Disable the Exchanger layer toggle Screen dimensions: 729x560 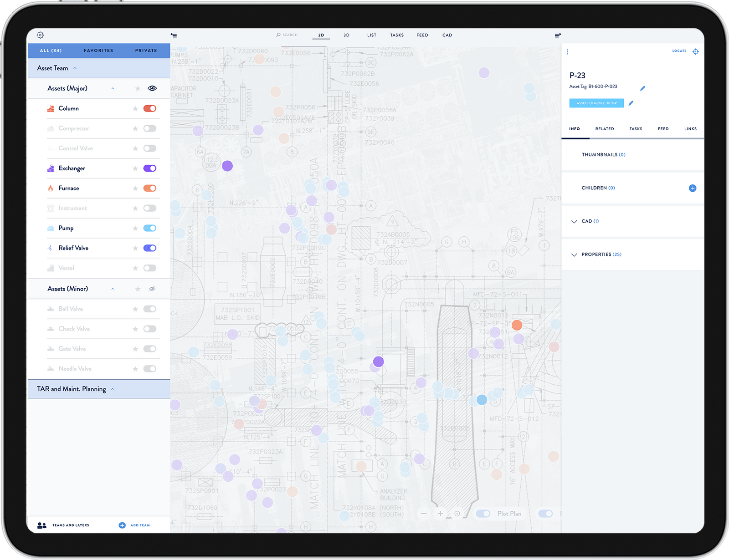(x=150, y=168)
